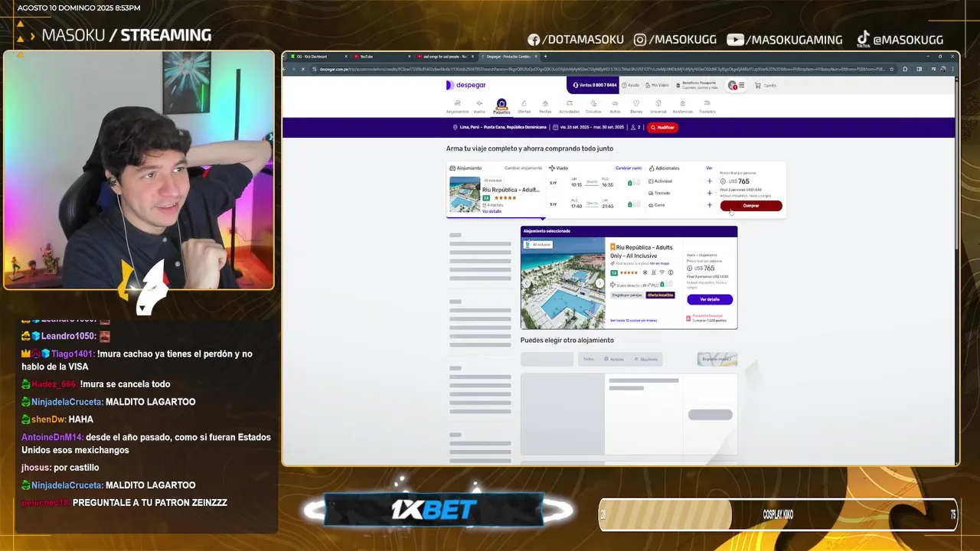Open the Ofertas category icon

point(524,106)
